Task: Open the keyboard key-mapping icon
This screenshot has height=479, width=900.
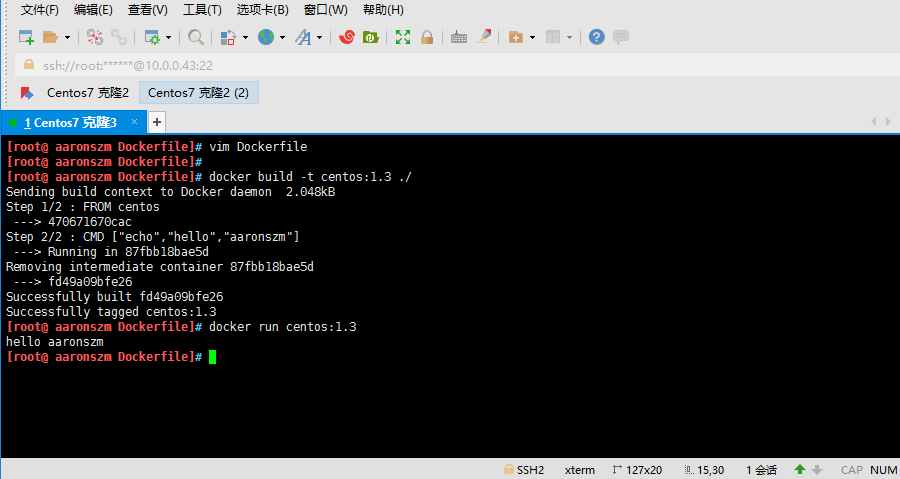Action: pos(459,37)
